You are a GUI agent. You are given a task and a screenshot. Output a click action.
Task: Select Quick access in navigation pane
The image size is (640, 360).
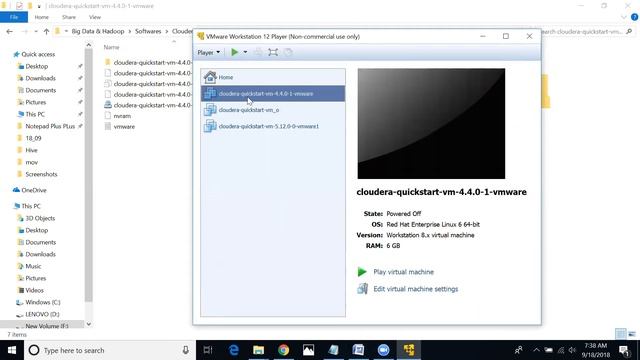click(38, 54)
